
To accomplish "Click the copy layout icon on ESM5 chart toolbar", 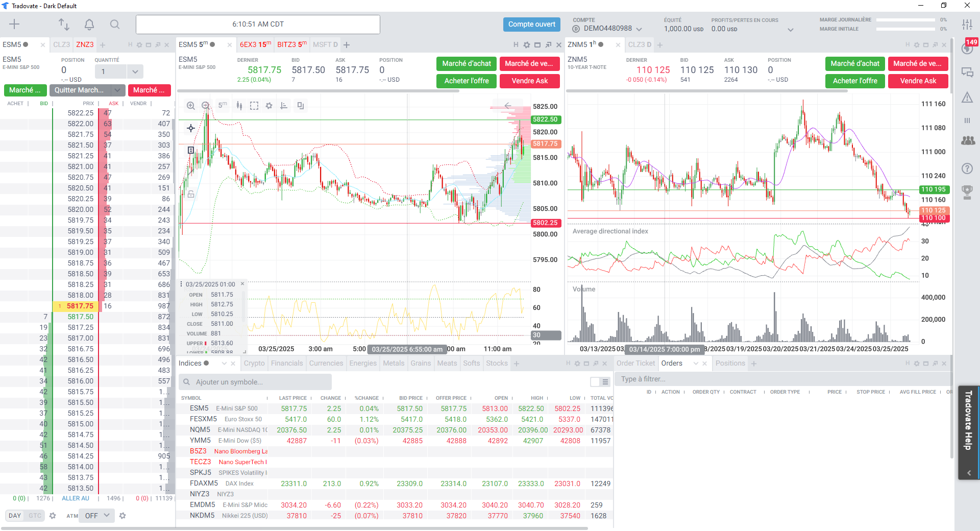I will (301, 106).
